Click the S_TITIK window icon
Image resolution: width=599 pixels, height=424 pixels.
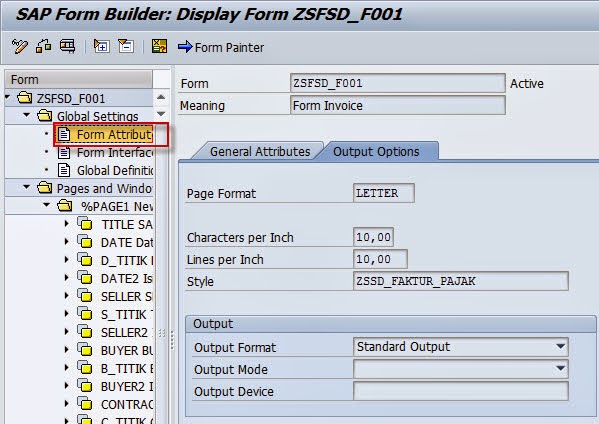click(x=85, y=313)
